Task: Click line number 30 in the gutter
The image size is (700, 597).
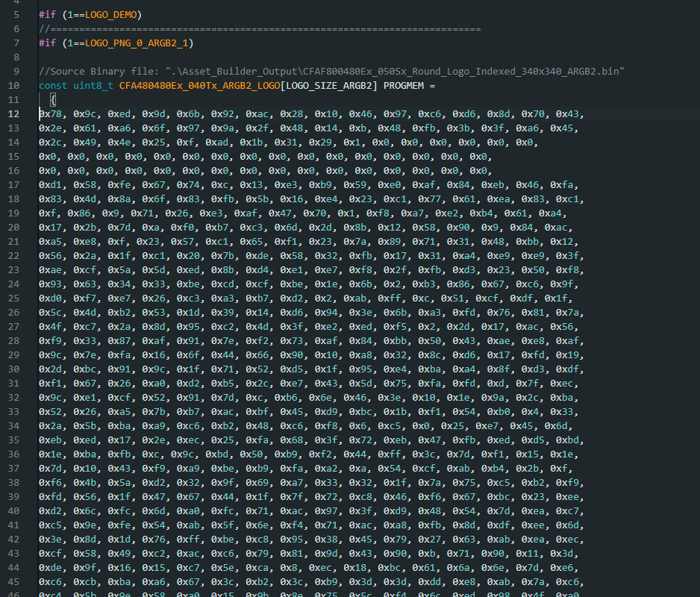Action: (14, 369)
